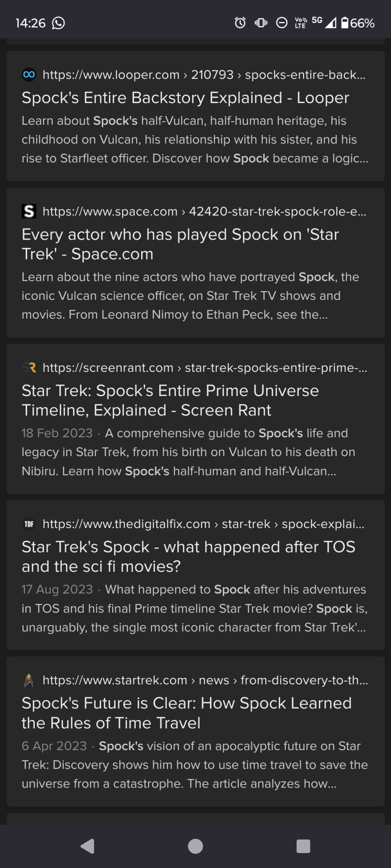Tap the screenrant.com URL breadcrumb
This screenshot has width=391, height=868.
[x=205, y=368]
